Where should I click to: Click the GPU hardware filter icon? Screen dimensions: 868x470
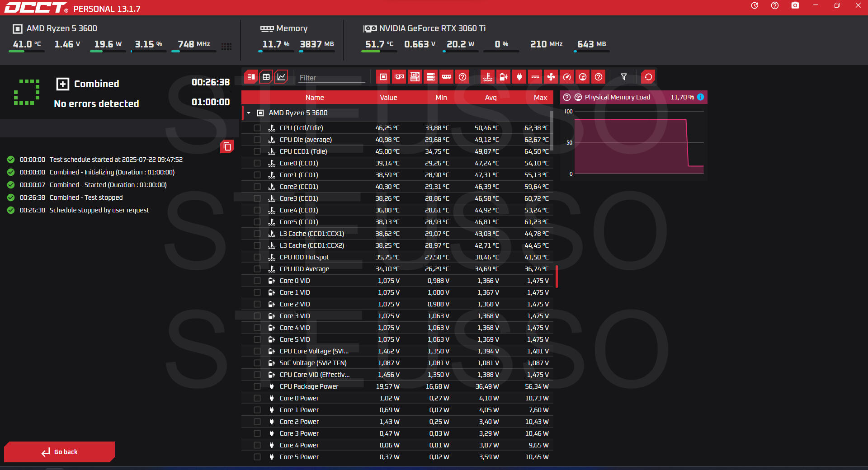click(399, 77)
